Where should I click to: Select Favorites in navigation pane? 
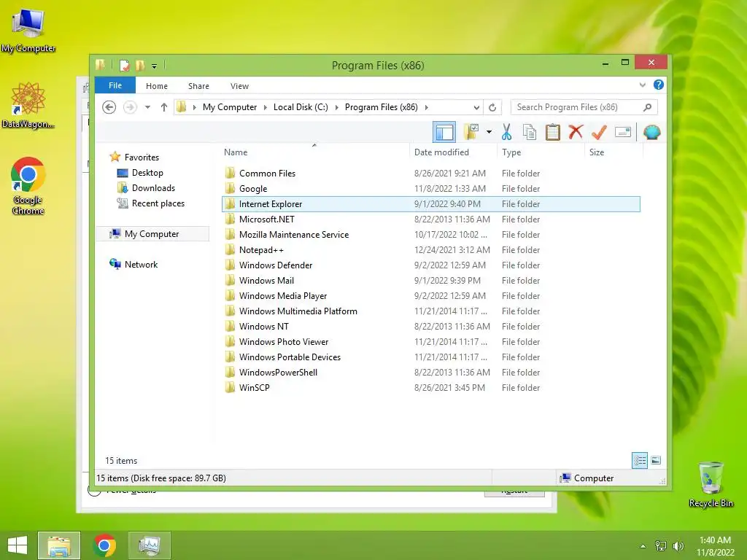coord(142,157)
